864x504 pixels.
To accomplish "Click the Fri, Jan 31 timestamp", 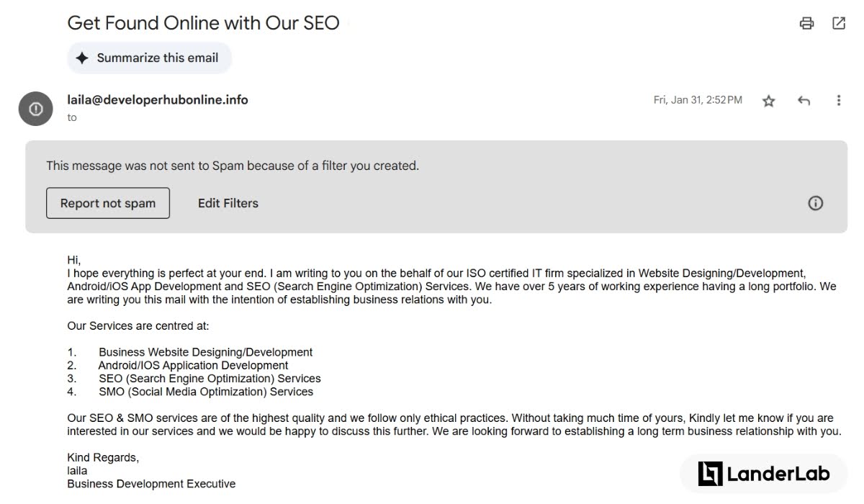I will click(698, 100).
